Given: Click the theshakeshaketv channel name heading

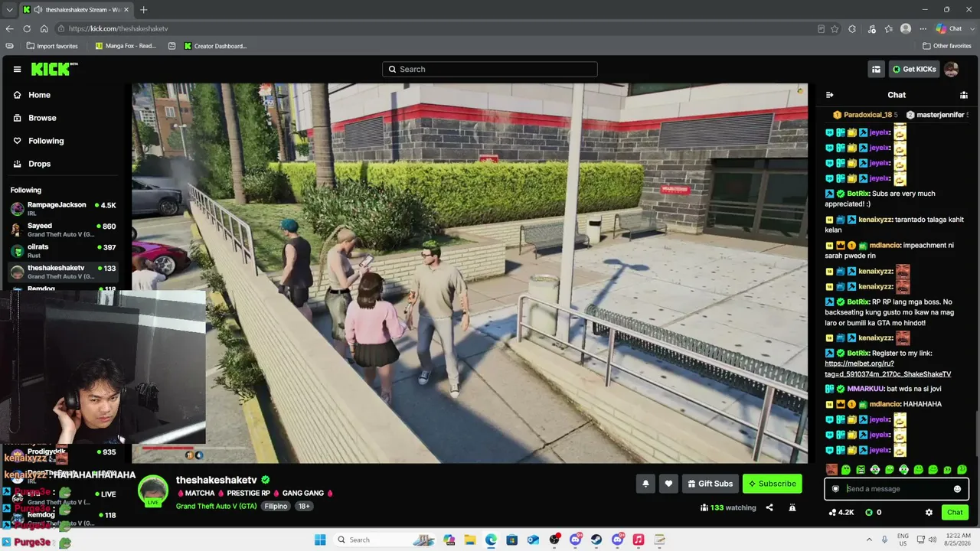Looking at the screenshot, I should (217, 480).
